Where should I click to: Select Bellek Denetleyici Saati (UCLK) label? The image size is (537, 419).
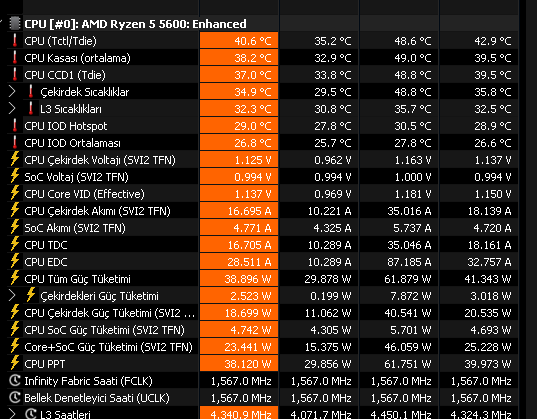(x=97, y=398)
